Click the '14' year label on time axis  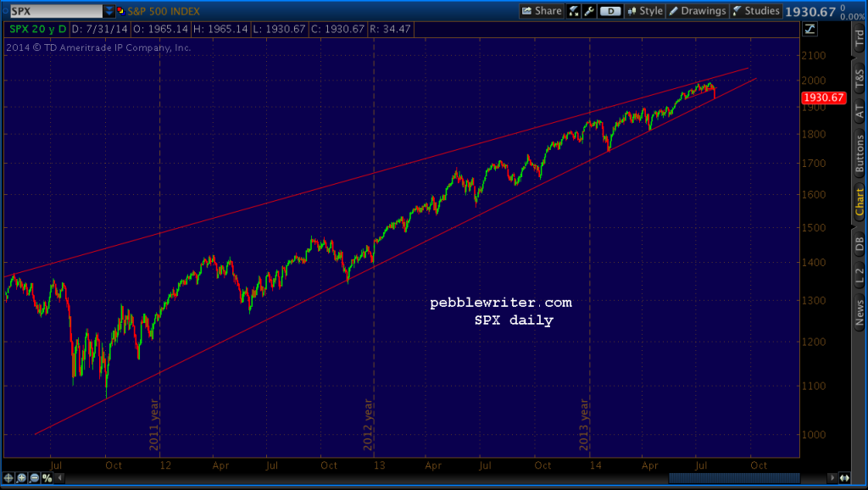coord(595,465)
